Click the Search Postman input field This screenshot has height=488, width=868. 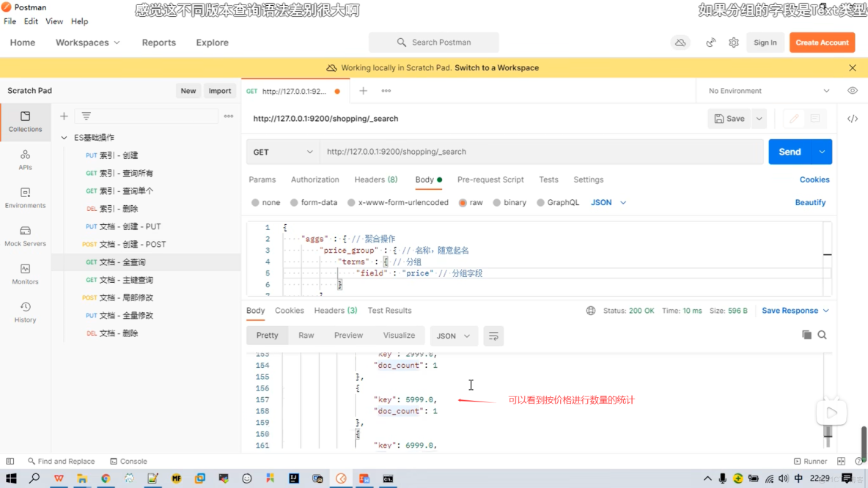click(433, 42)
